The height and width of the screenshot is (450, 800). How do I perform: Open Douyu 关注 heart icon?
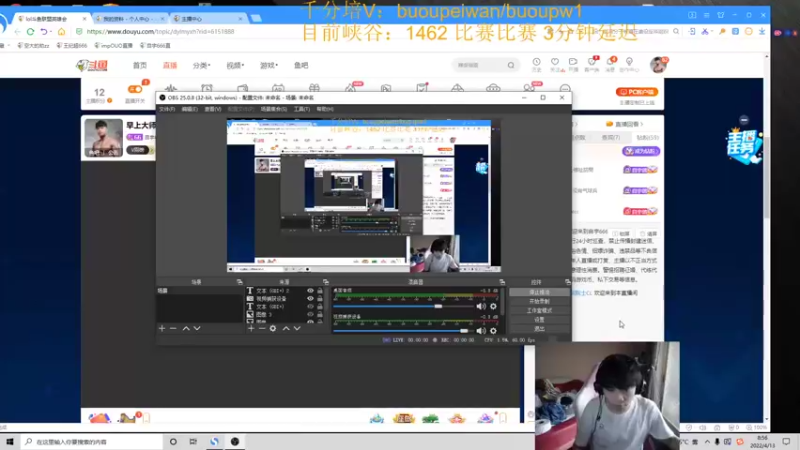click(555, 64)
